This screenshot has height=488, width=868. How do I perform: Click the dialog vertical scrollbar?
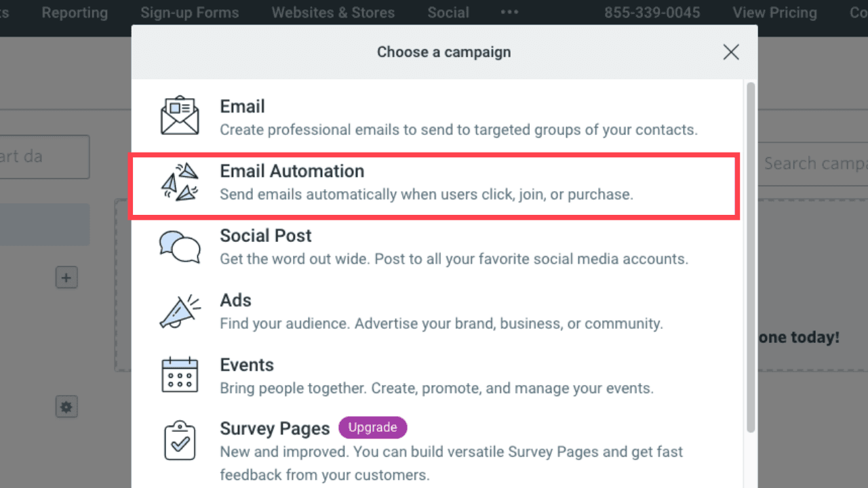pos(750,258)
